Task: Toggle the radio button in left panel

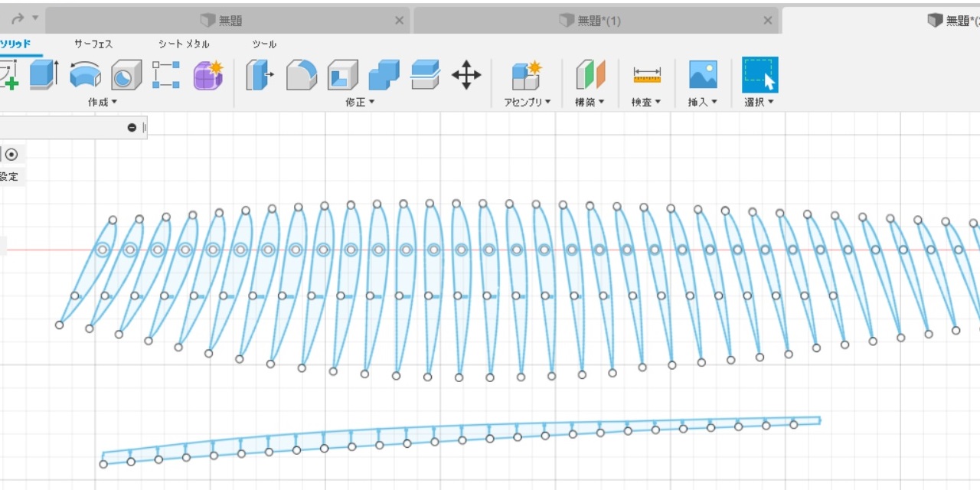Action: pos(11,154)
